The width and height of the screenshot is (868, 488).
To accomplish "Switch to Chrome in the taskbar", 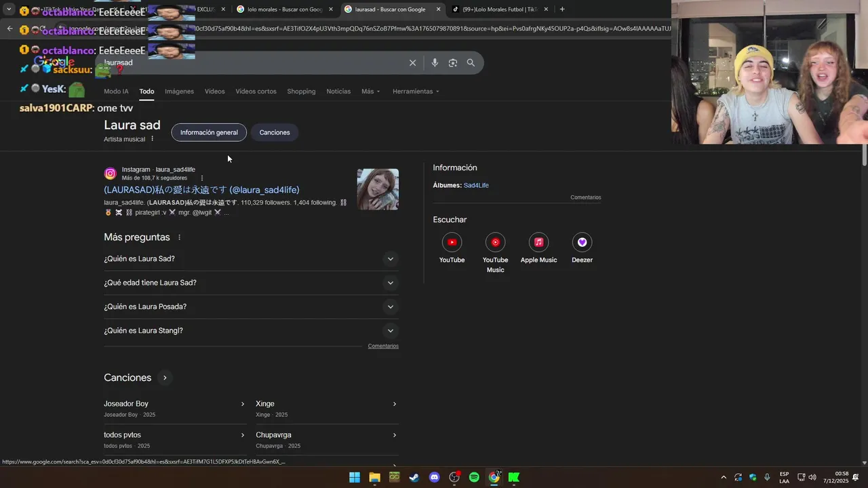I will click(494, 477).
